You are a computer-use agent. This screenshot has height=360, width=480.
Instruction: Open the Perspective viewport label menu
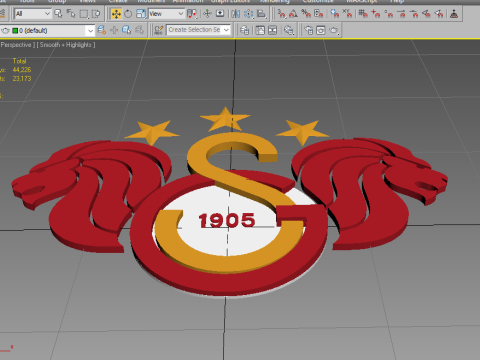17,45
